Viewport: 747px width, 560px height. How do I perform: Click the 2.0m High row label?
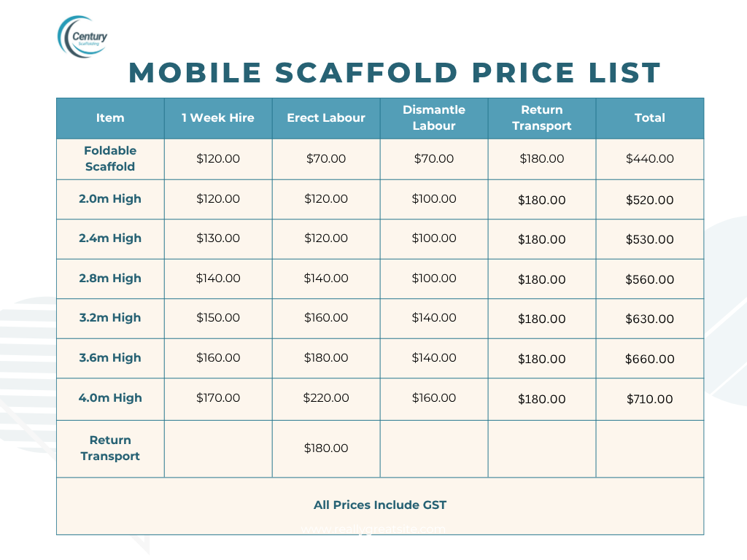[110, 199]
